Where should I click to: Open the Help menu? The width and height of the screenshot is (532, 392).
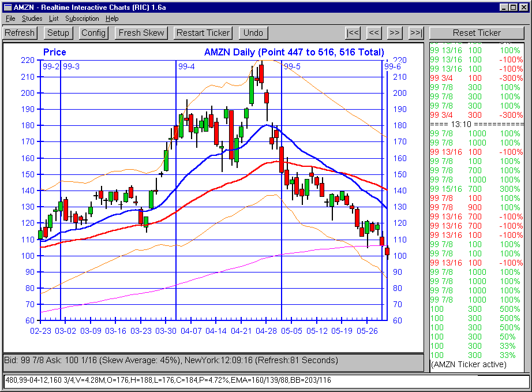pyautogui.click(x=112, y=18)
